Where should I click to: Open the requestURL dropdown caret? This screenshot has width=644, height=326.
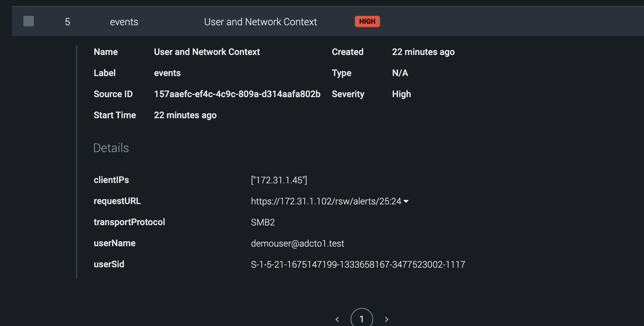(406, 201)
